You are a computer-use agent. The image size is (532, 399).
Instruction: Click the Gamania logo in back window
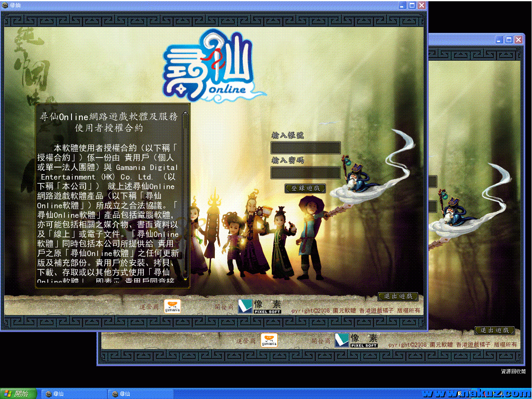point(269,340)
